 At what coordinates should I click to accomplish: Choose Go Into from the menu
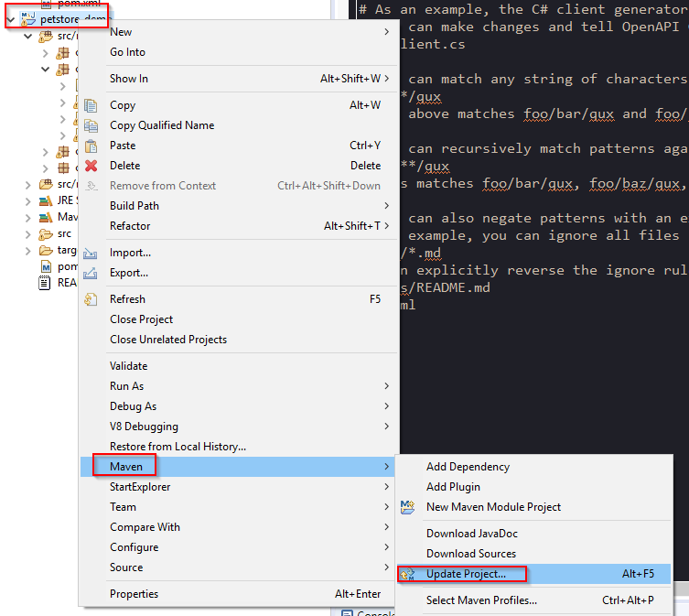240,52
